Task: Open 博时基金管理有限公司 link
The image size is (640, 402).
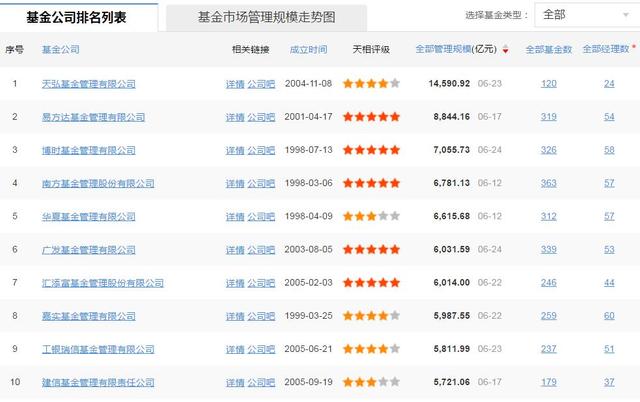Action: [x=89, y=150]
